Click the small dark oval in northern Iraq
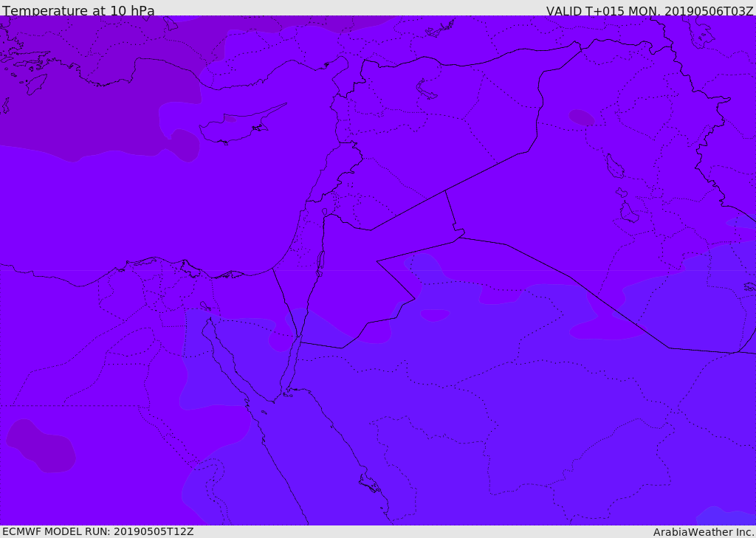Image resolution: width=756 pixels, height=538 pixels. coord(582,117)
